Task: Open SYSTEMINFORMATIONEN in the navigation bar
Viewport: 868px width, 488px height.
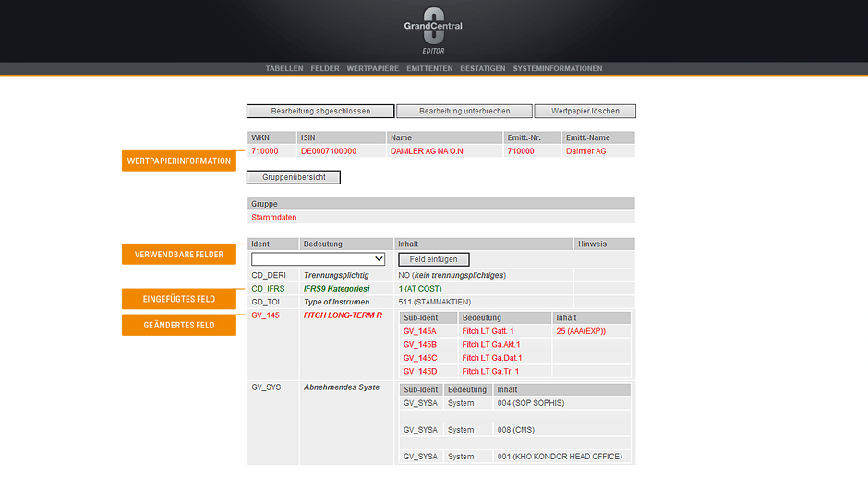Action: click(x=558, y=68)
